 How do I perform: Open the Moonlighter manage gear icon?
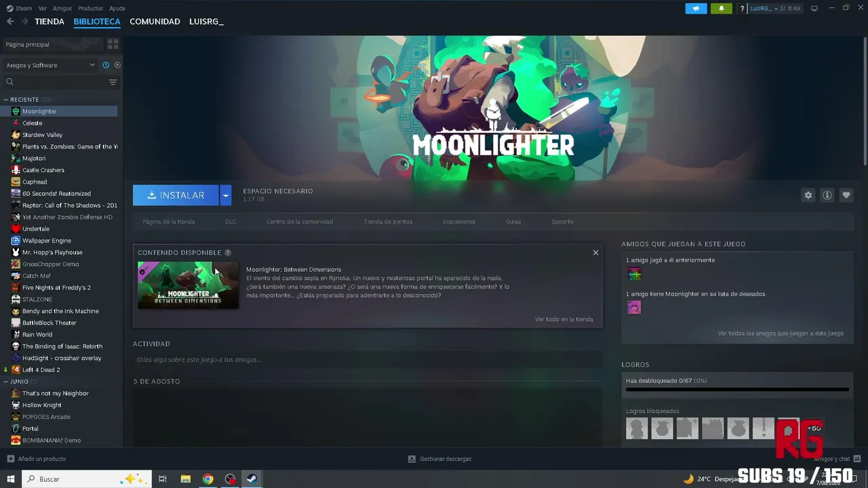tap(808, 195)
